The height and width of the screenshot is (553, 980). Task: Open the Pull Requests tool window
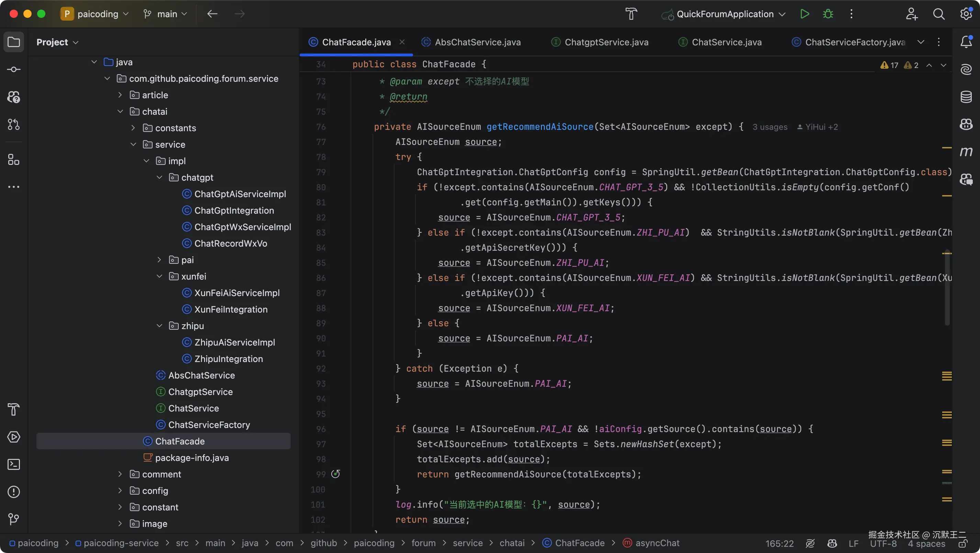[14, 124]
